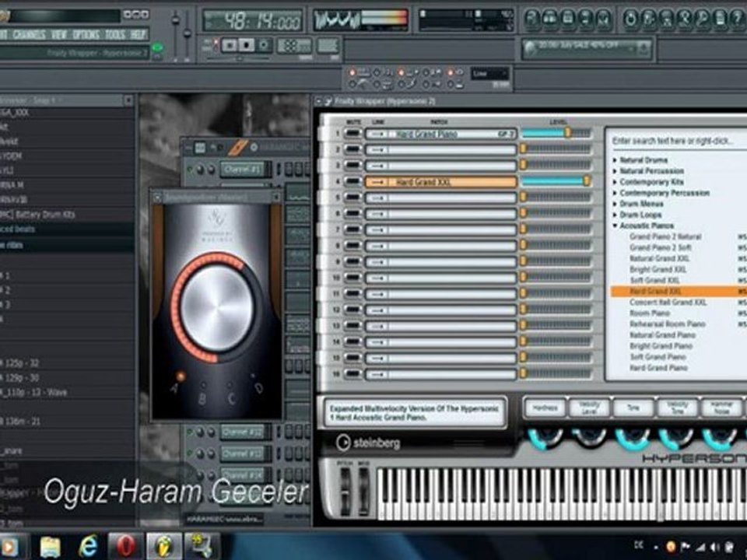This screenshot has height=560, width=747.
Task: Turn the Channel #1 pan knob
Action: tap(200, 169)
